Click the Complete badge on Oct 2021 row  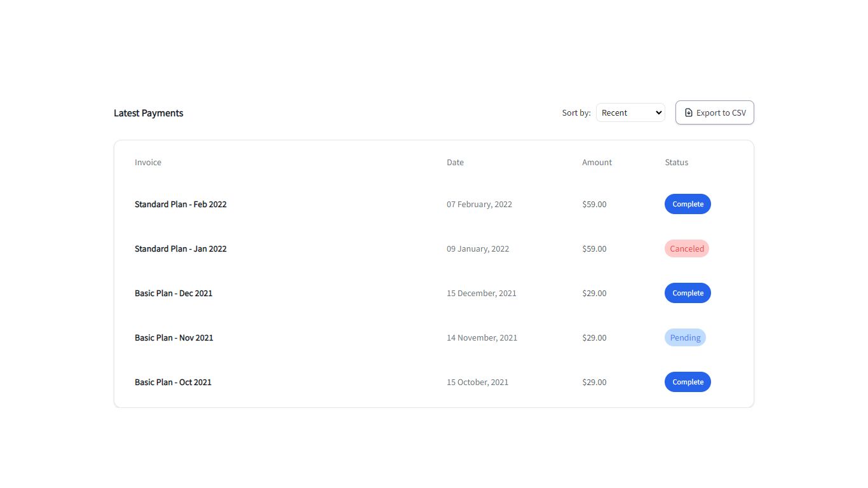point(688,382)
